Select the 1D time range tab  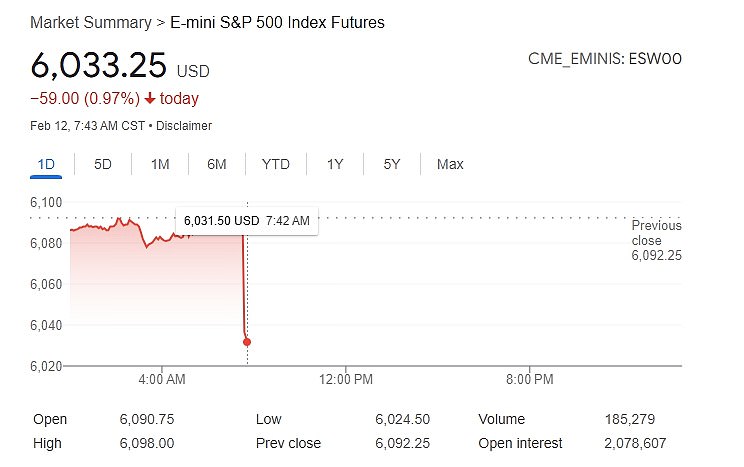click(46, 164)
